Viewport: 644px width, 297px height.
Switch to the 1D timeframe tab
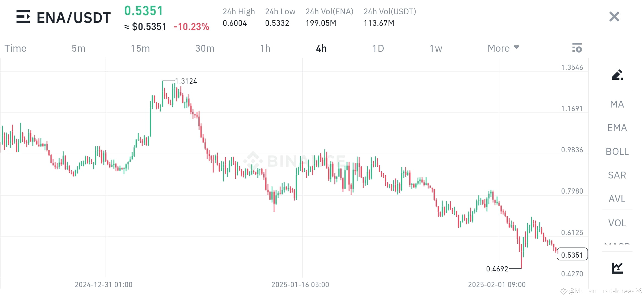pyautogui.click(x=379, y=48)
